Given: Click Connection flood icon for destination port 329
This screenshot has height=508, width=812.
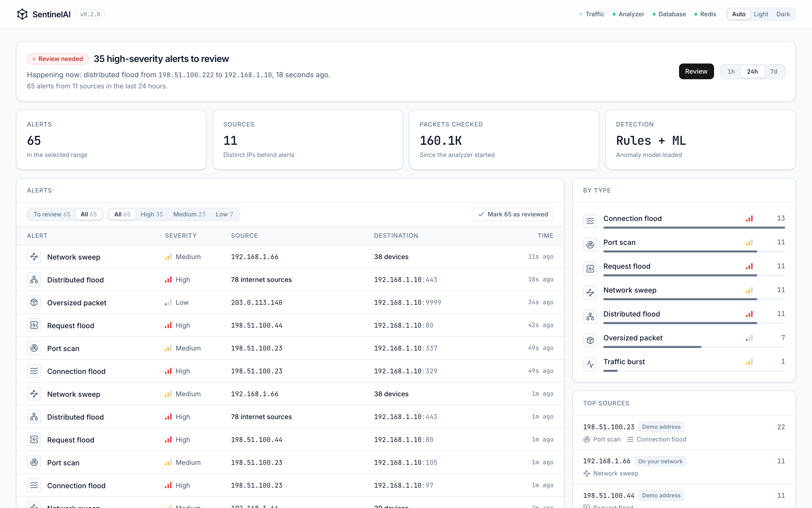Looking at the screenshot, I should (x=34, y=371).
